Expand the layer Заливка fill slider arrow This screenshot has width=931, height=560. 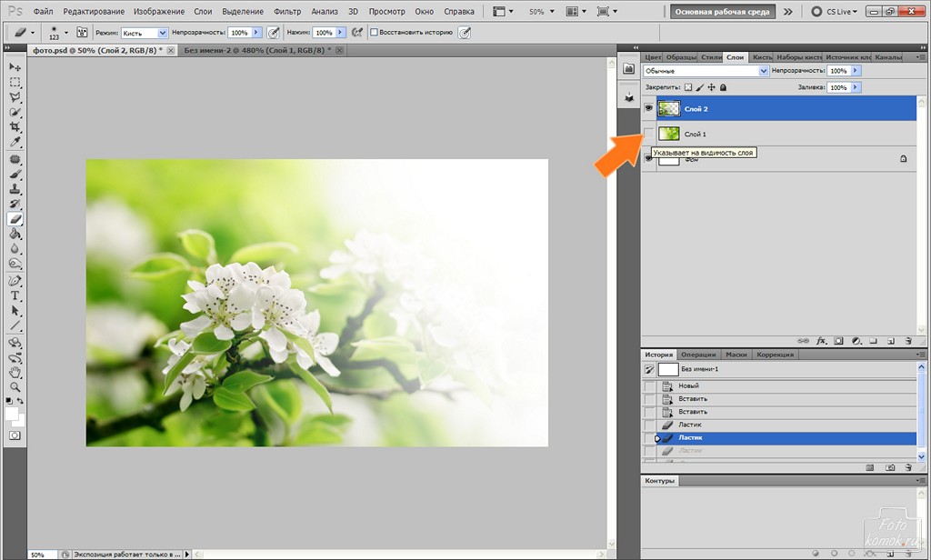[x=855, y=87]
